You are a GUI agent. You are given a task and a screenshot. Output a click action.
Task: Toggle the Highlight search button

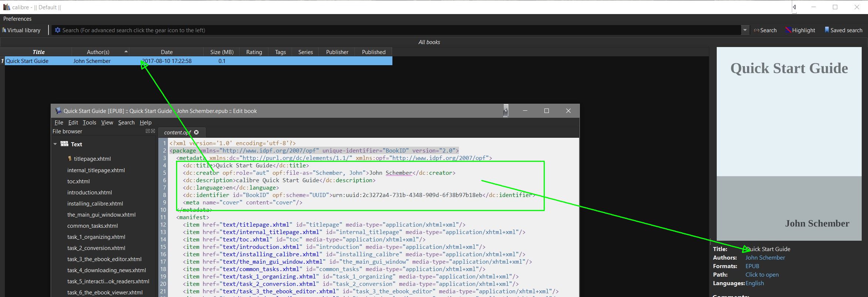[800, 30]
